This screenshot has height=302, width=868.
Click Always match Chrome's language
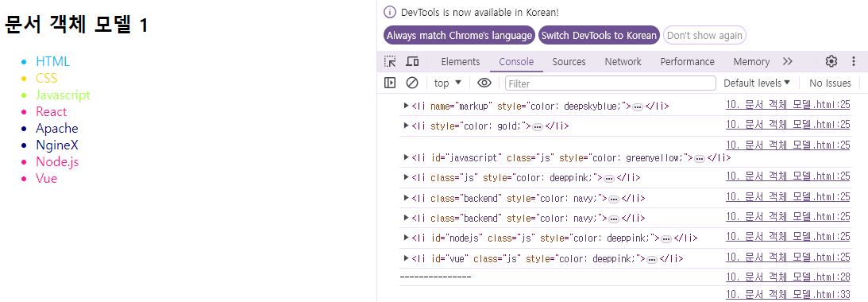(x=460, y=35)
